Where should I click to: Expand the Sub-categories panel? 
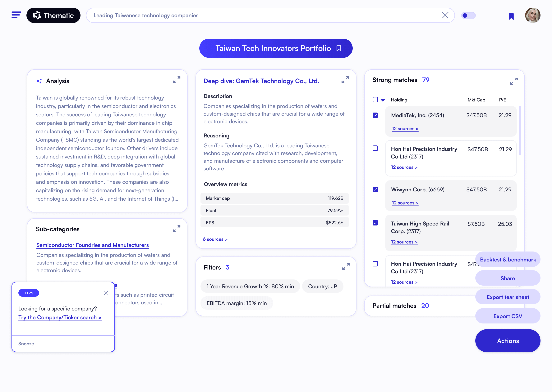176,229
